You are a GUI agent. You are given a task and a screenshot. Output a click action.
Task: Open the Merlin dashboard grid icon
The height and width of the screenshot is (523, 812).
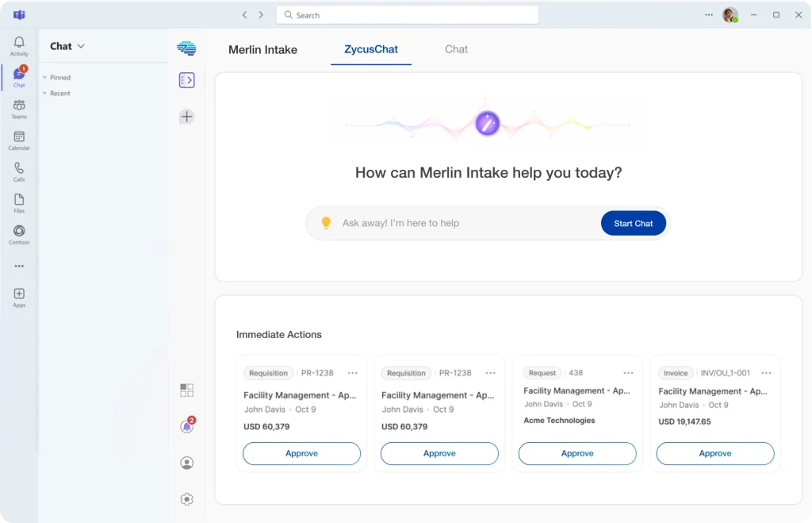(186, 390)
